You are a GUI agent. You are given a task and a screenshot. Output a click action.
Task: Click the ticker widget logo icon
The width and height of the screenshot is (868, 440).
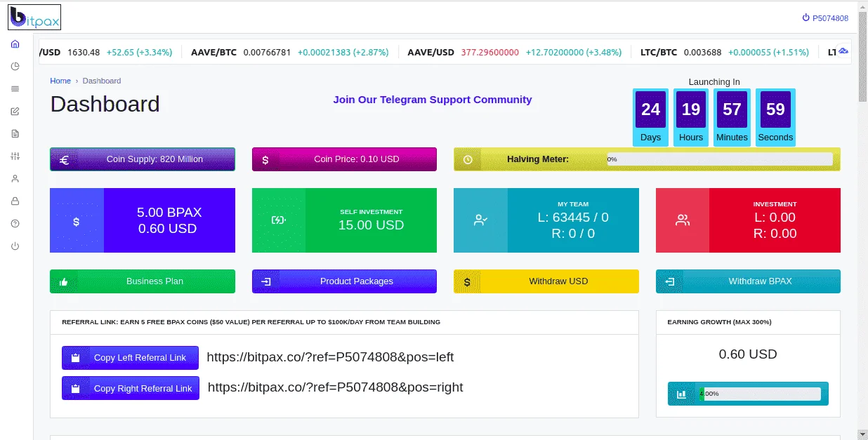pyautogui.click(x=843, y=51)
